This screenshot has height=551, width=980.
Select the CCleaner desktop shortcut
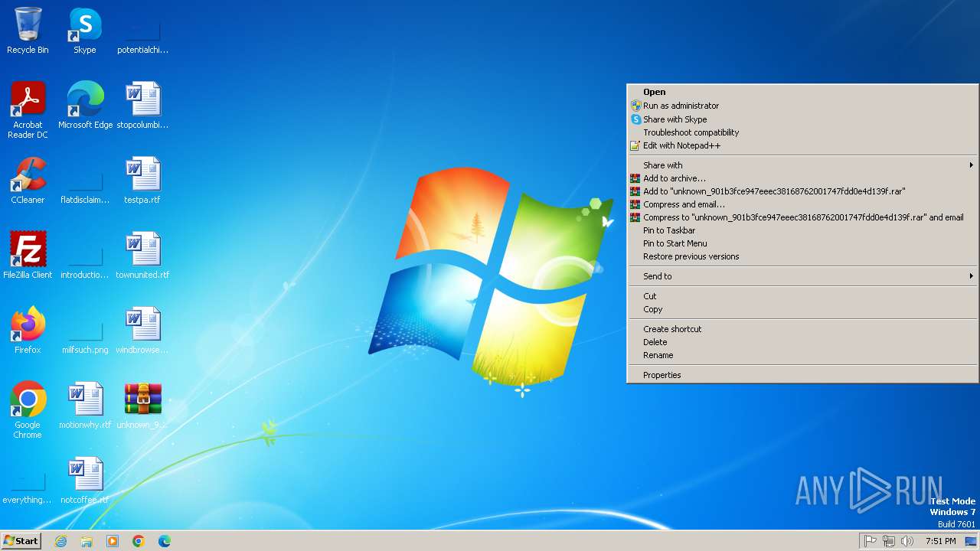(x=28, y=181)
